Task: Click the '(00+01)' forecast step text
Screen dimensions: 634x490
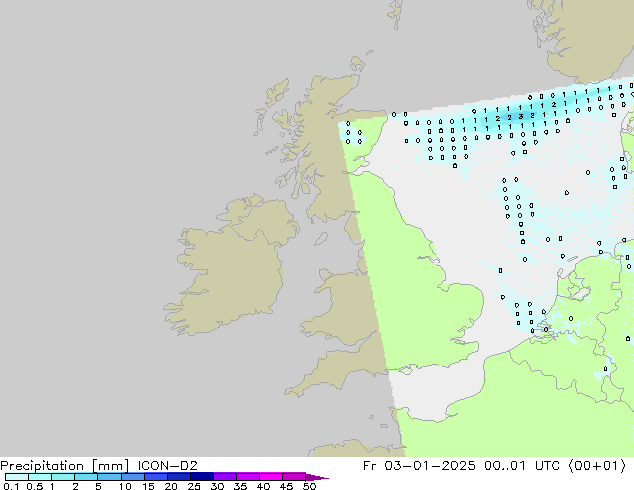Action: click(x=597, y=466)
